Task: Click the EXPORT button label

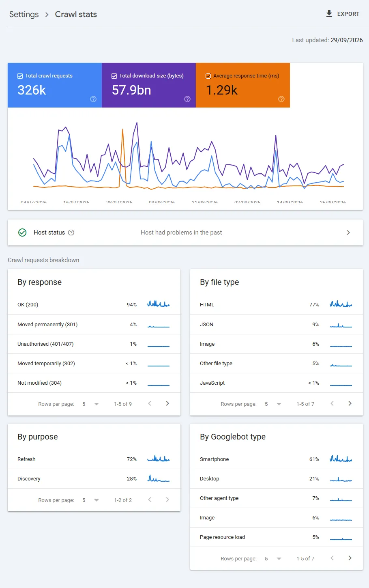Action: (348, 14)
